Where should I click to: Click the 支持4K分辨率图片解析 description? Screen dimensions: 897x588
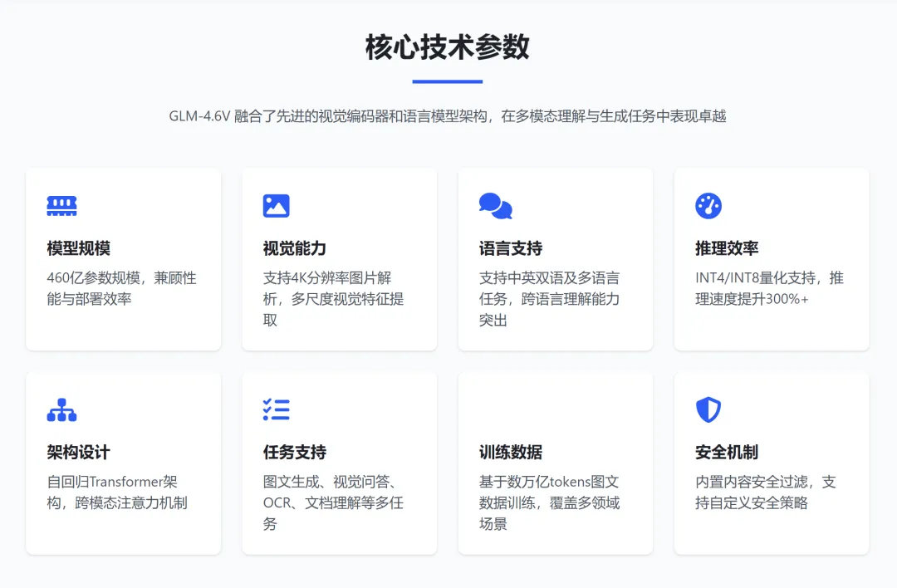click(334, 299)
